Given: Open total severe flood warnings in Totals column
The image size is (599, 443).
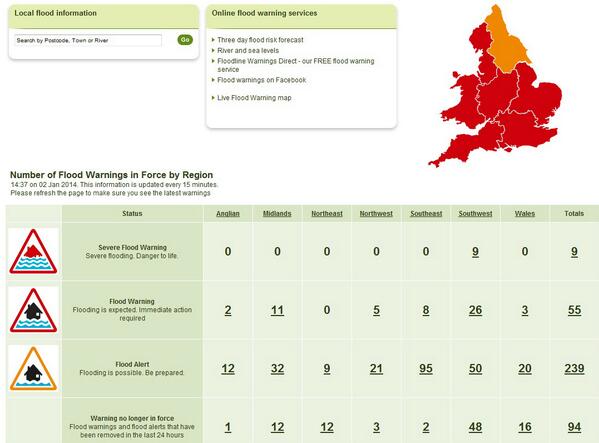Looking at the screenshot, I should click(574, 252).
